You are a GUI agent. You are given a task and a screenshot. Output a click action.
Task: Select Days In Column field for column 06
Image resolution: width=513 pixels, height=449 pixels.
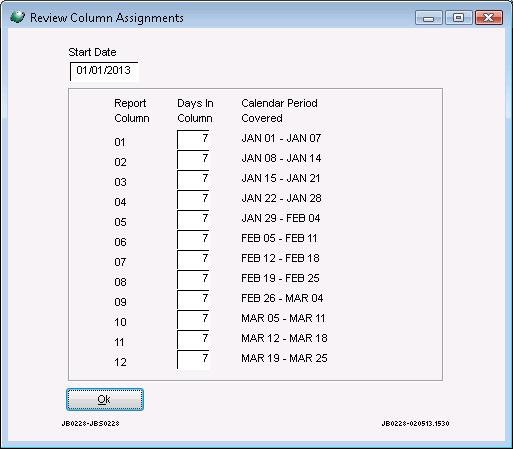click(193, 239)
